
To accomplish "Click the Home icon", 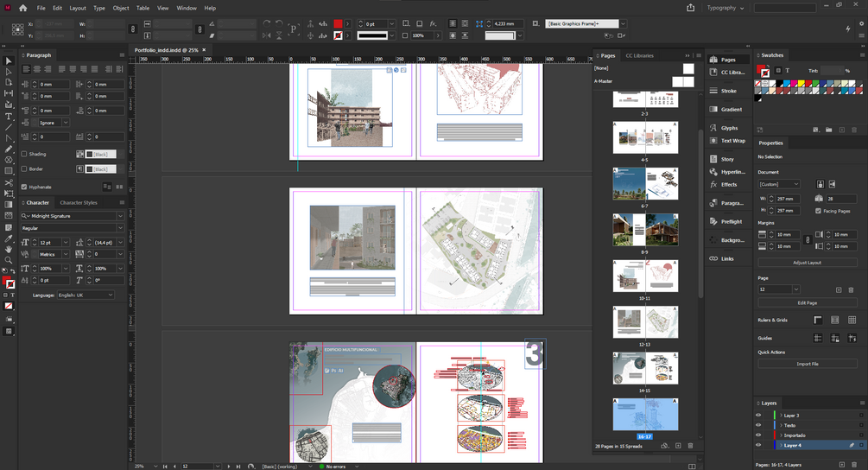I will click(x=23, y=8).
